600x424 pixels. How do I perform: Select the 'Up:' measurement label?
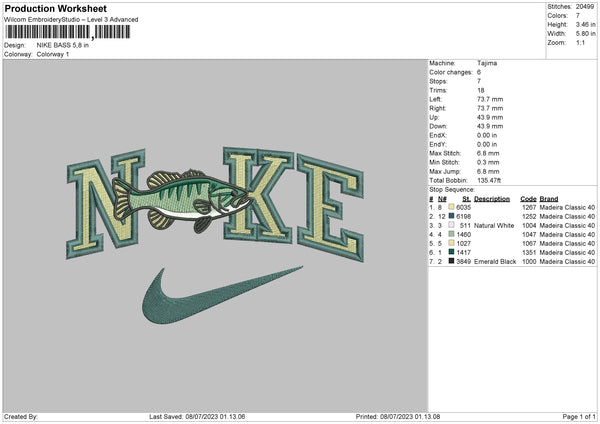[x=434, y=117]
